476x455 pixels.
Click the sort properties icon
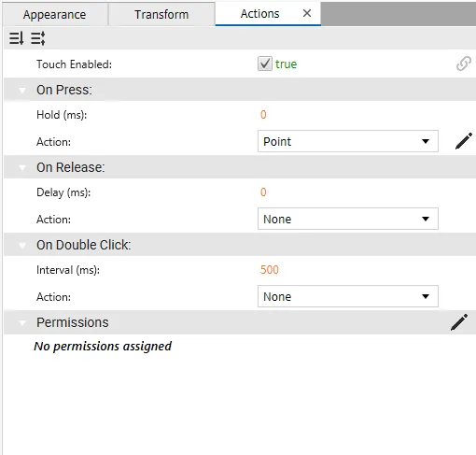(16, 38)
